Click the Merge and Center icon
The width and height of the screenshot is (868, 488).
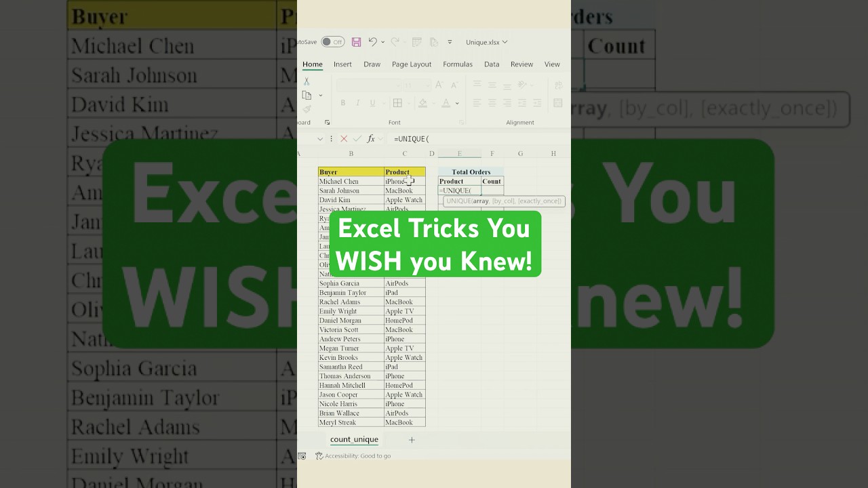point(558,103)
